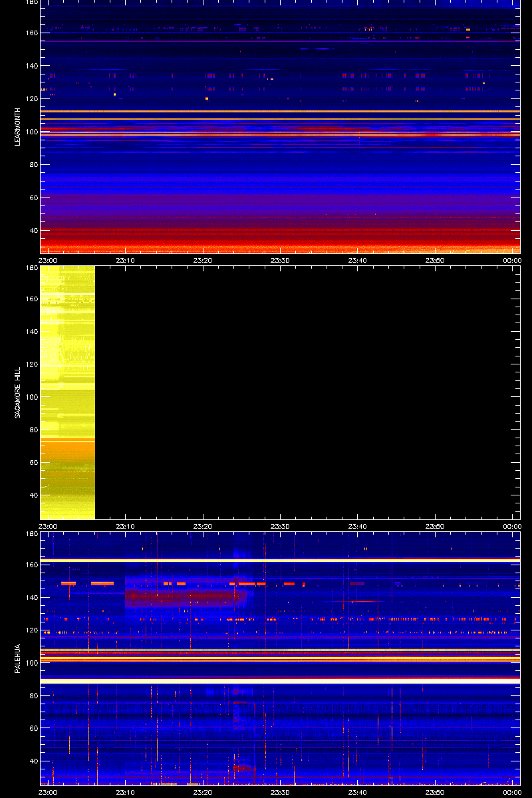Click 23:00 time label under Palehua panel

(49, 792)
